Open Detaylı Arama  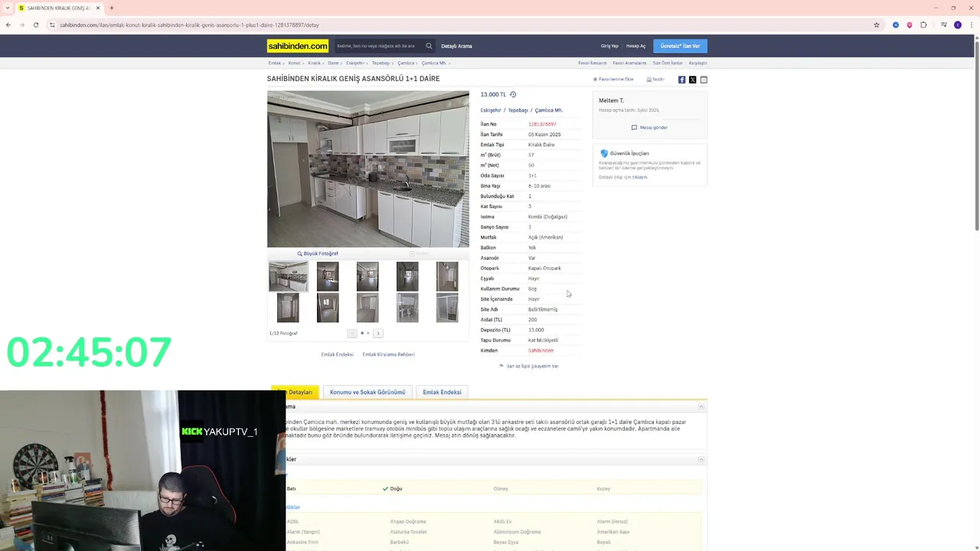456,46
